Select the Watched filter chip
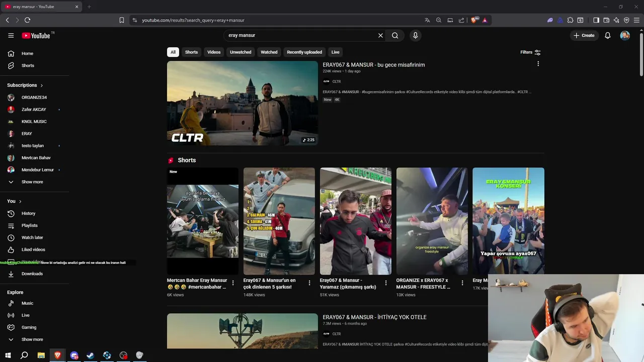644x362 pixels. (x=269, y=52)
